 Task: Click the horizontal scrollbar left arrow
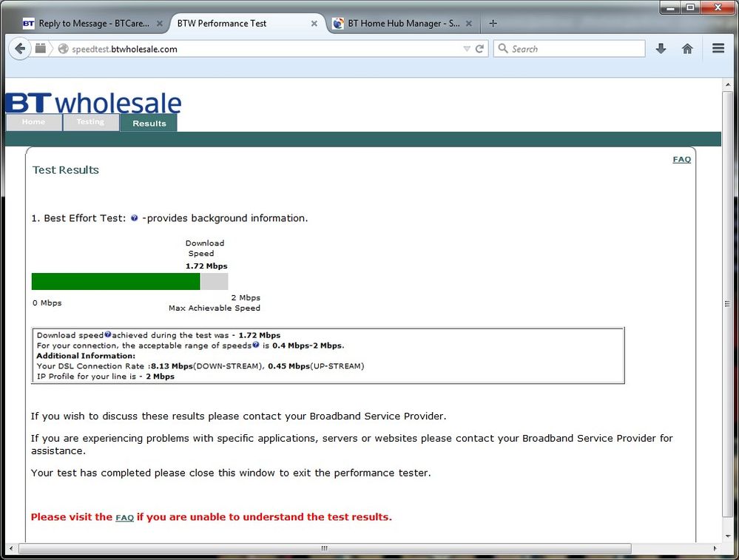point(11,548)
